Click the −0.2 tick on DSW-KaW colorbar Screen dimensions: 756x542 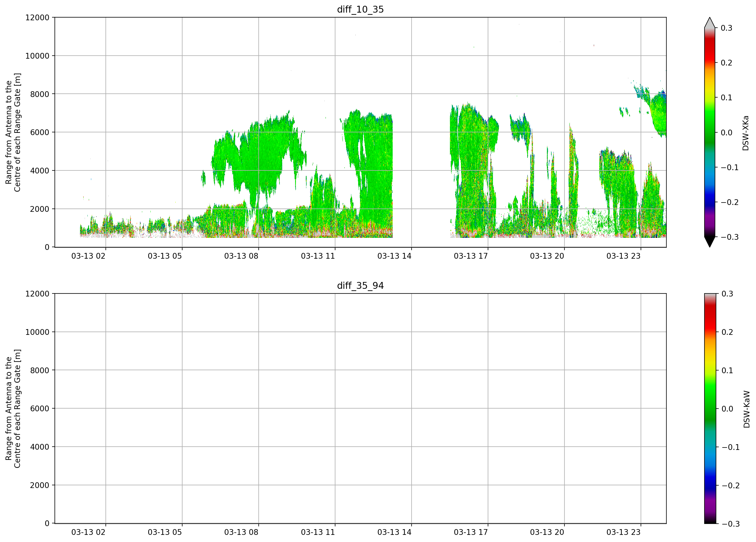(730, 486)
